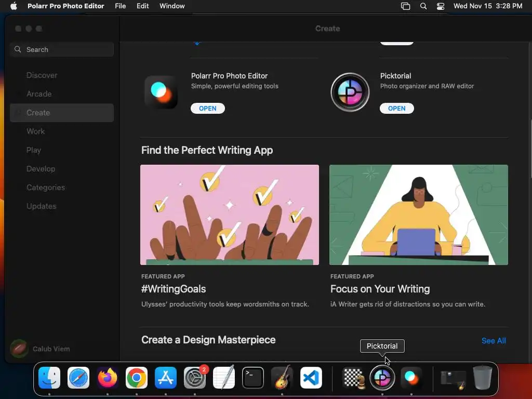Open TextEdit from the dock
The height and width of the screenshot is (399, 532).
pos(224,378)
